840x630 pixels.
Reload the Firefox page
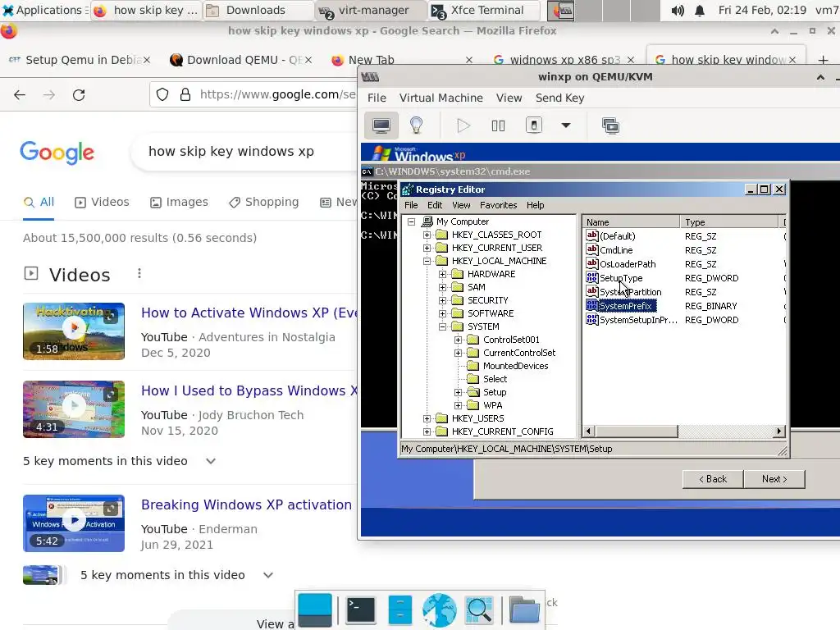79,95
